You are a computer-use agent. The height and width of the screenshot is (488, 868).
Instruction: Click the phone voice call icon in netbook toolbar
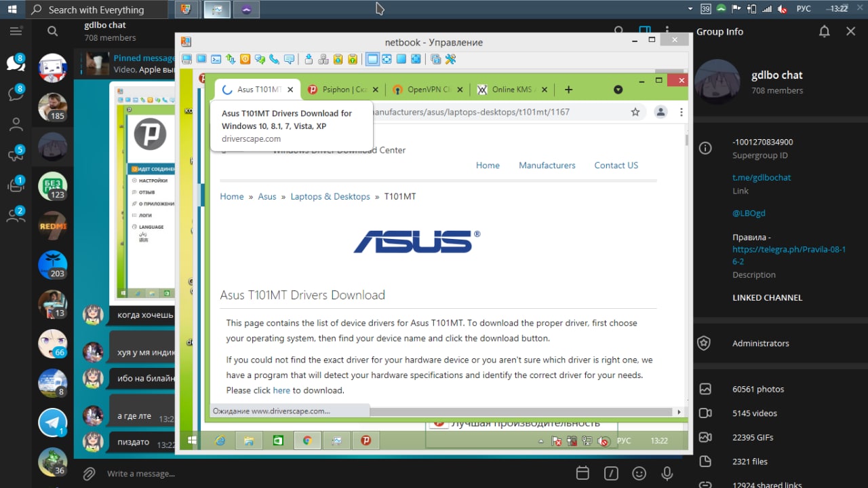[275, 59]
